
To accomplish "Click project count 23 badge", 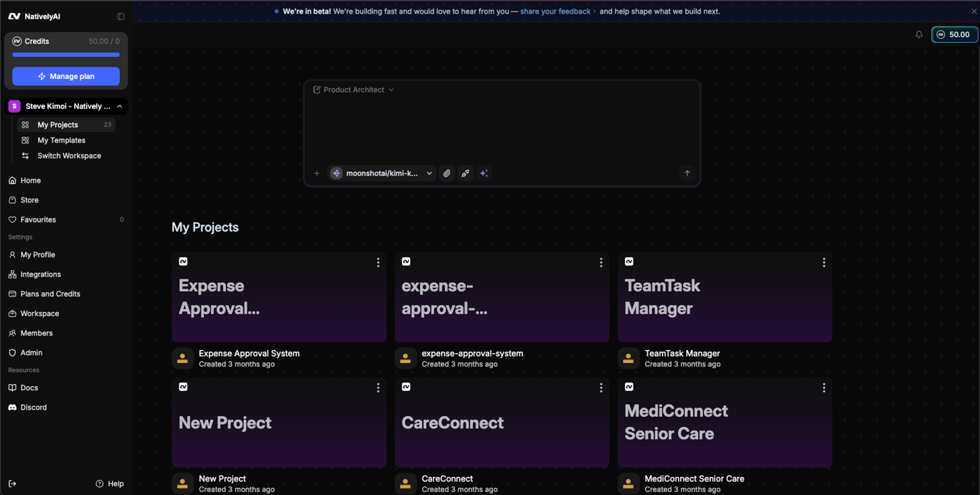I will [108, 125].
